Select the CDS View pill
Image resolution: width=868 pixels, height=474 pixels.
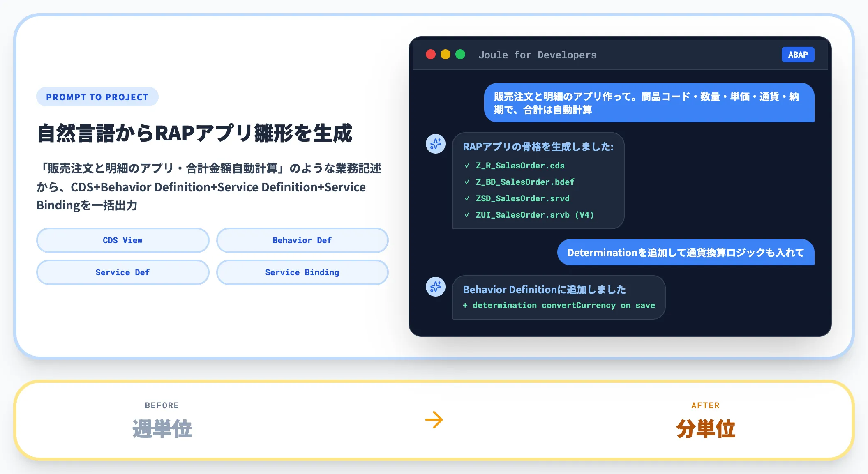(x=122, y=240)
